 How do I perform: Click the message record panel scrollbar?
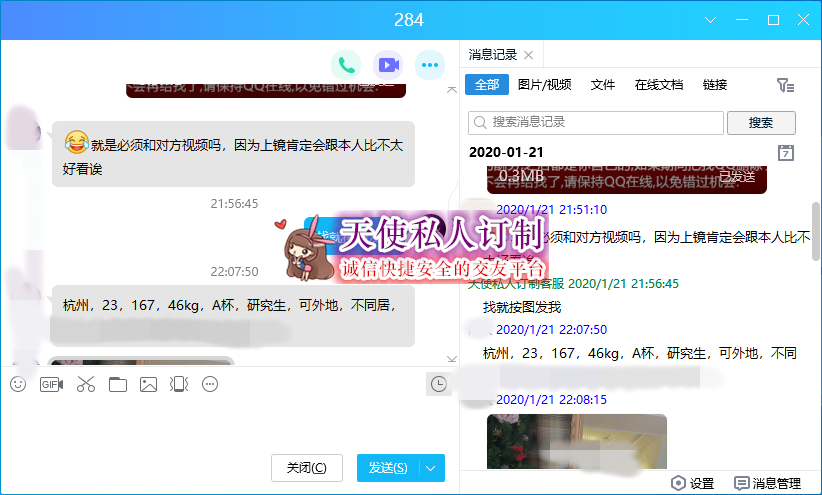tap(815, 230)
